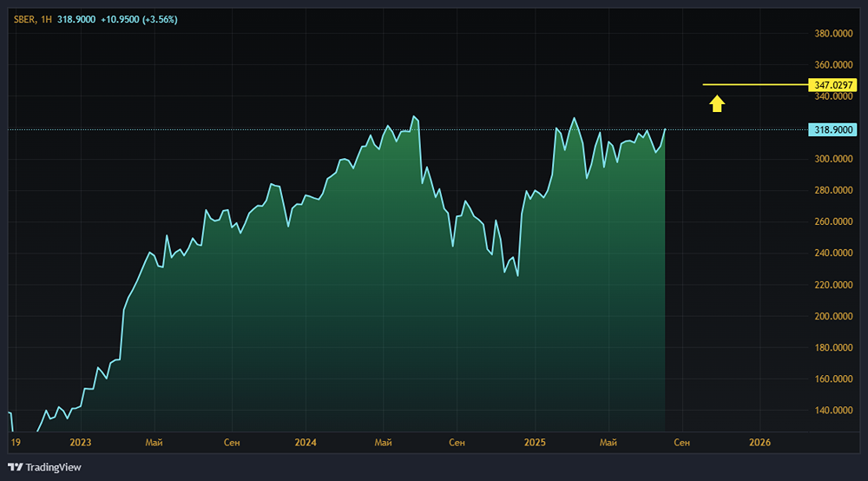
Task: Select the blue 318.9000 current price tag
Action: tap(831, 129)
